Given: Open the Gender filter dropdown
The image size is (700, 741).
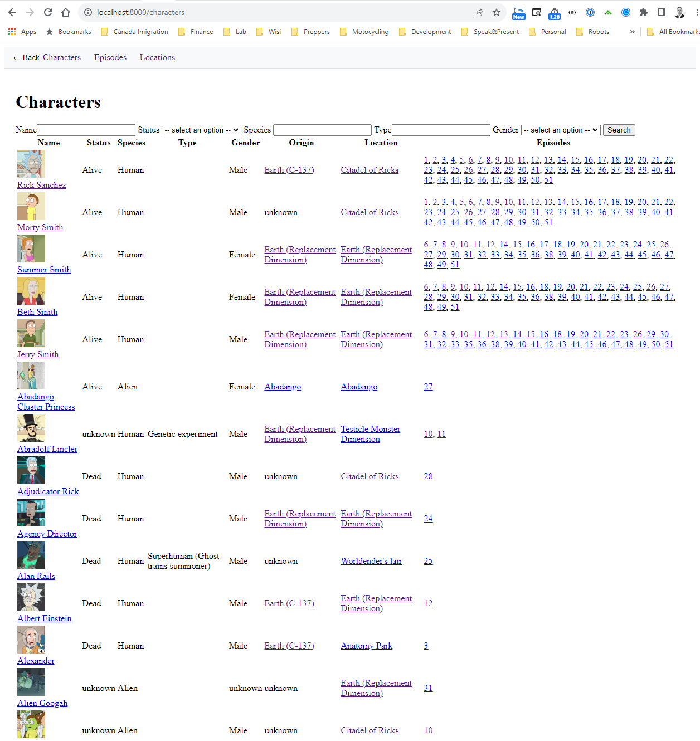Looking at the screenshot, I should coord(561,130).
